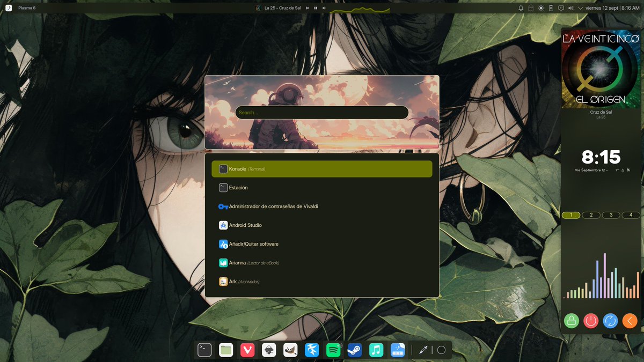
Task: Launch the music player from the dock
Action: tap(375, 350)
